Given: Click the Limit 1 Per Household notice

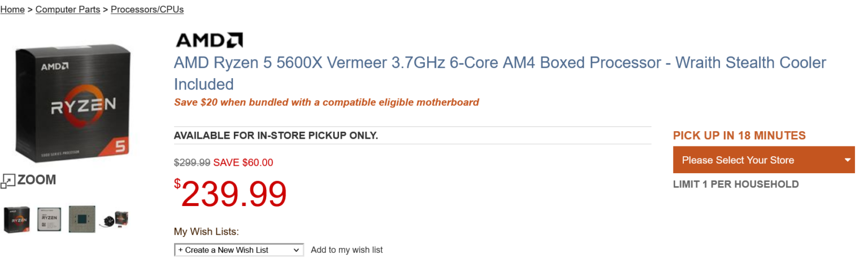Looking at the screenshot, I should tap(735, 184).
